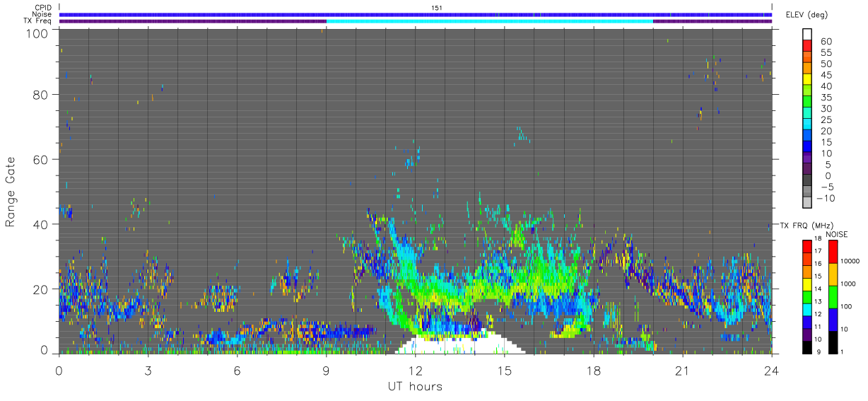Click the CPID value '151'
This screenshot has width=868, height=401.
pos(436,8)
